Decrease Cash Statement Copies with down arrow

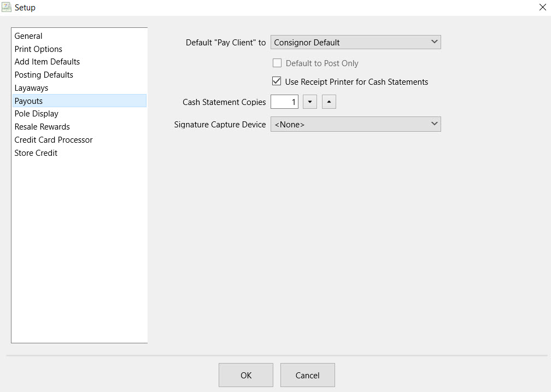[x=310, y=102]
